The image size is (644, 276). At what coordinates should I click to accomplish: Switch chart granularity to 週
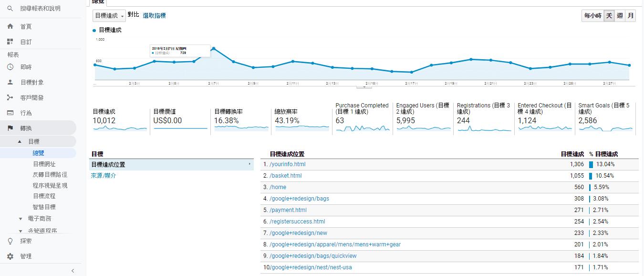coord(620,16)
